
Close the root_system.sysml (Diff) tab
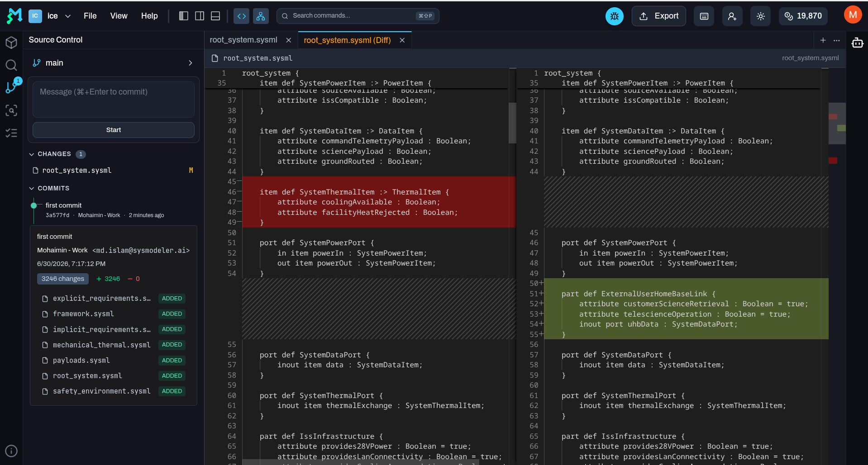pyautogui.click(x=402, y=40)
